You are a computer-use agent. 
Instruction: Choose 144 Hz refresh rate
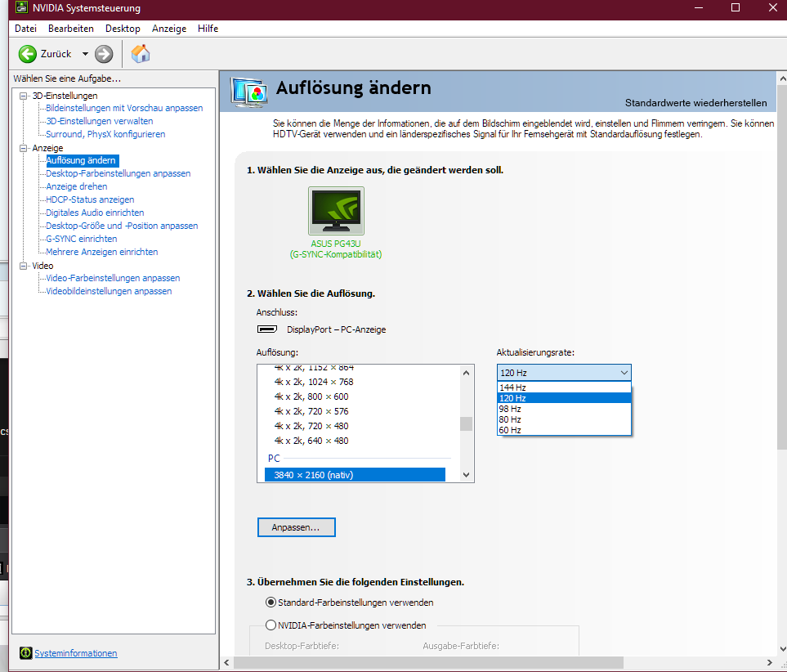tap(564, 388)
